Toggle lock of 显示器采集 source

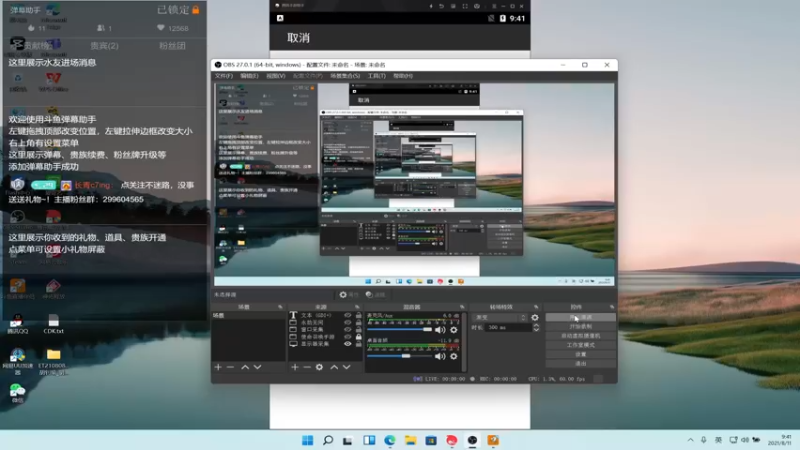tap(358, 344)
